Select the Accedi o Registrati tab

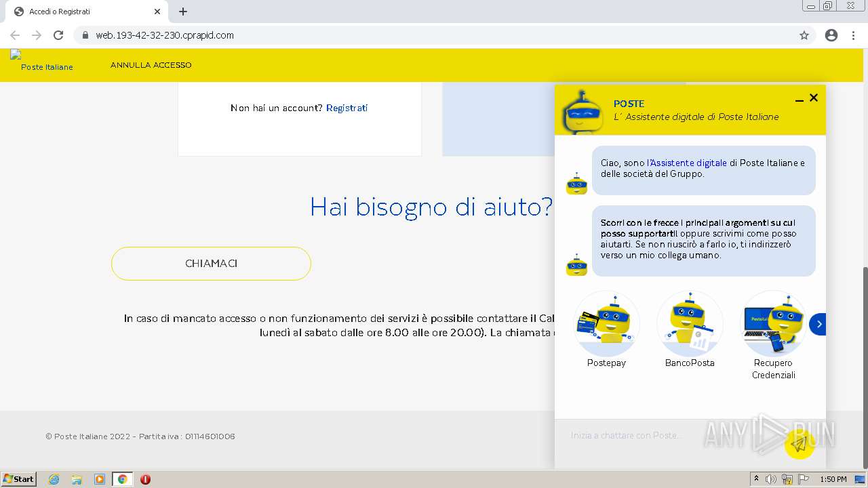point(87,12)
